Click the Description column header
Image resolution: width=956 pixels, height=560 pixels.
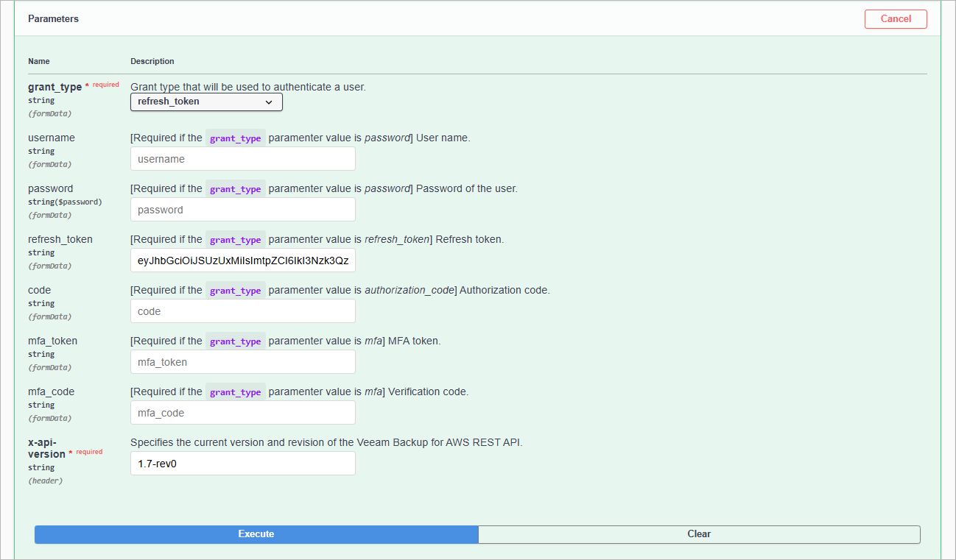(x=152, y=61)
